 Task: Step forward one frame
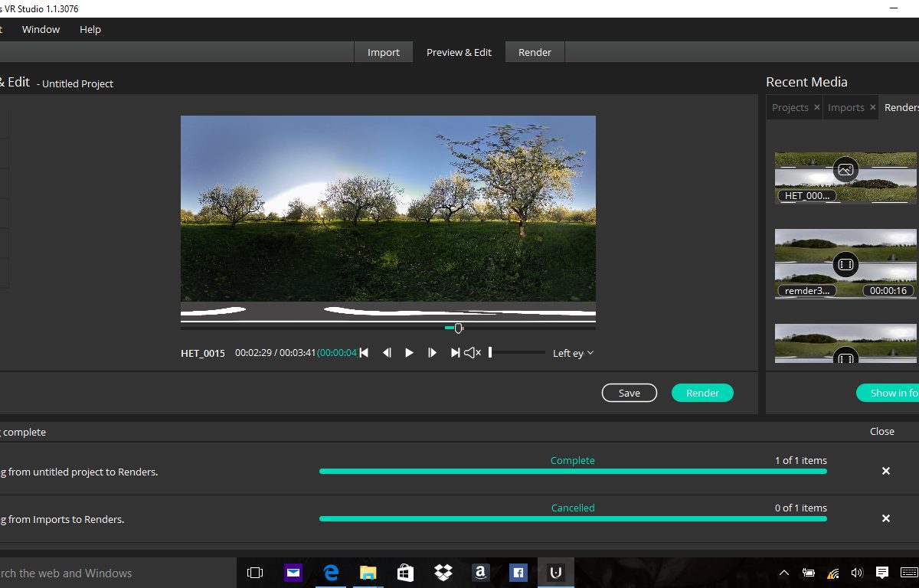[432, 353]
